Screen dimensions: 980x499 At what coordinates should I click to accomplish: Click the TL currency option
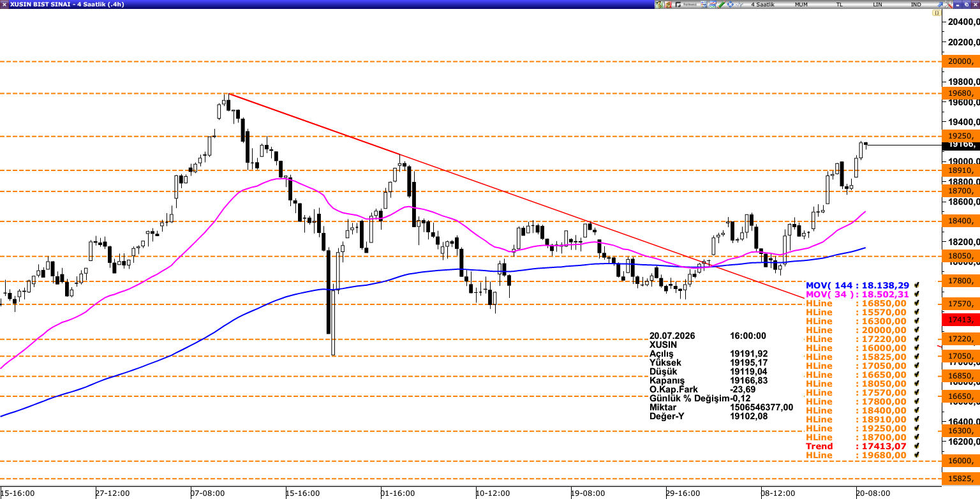[839, 4]
